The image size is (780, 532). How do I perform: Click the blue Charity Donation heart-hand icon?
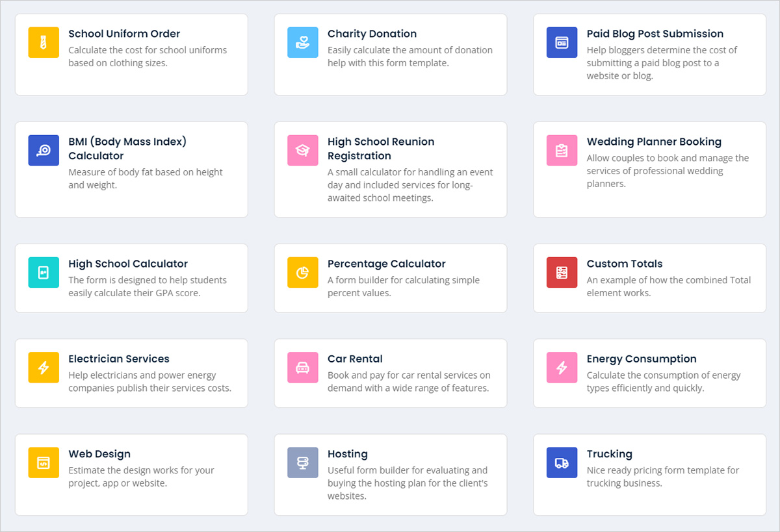303,42
